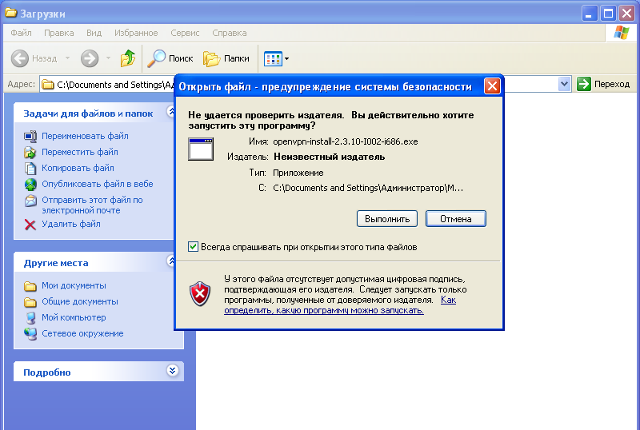Screen dimensions: 640x430
Task: Open Сетевое окружение link
Action: pos(82,334)
